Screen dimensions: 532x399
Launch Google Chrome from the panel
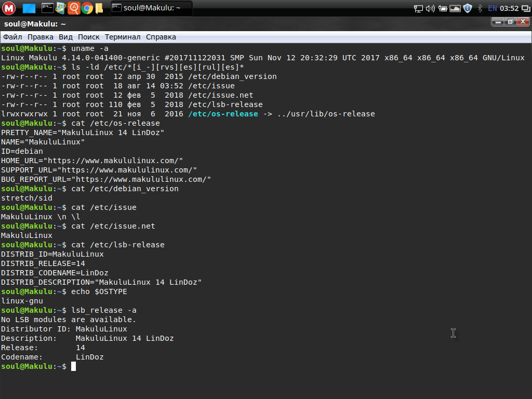click(87, 8)
